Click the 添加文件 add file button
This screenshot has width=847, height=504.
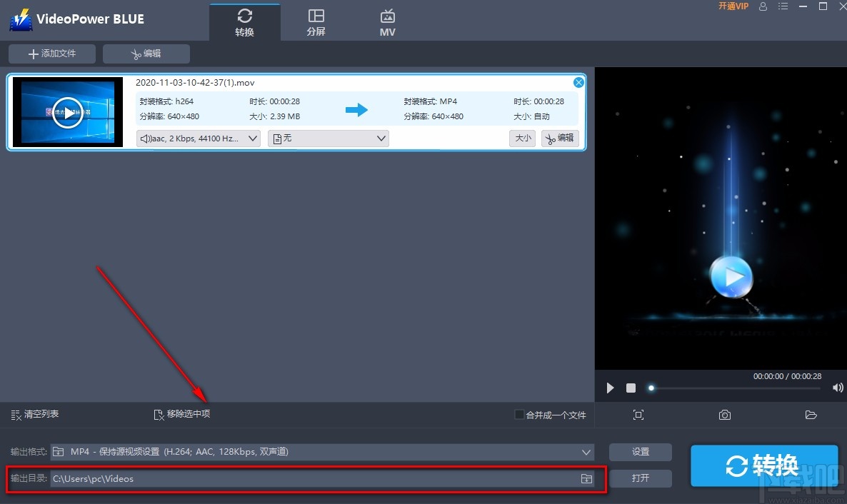51,53
